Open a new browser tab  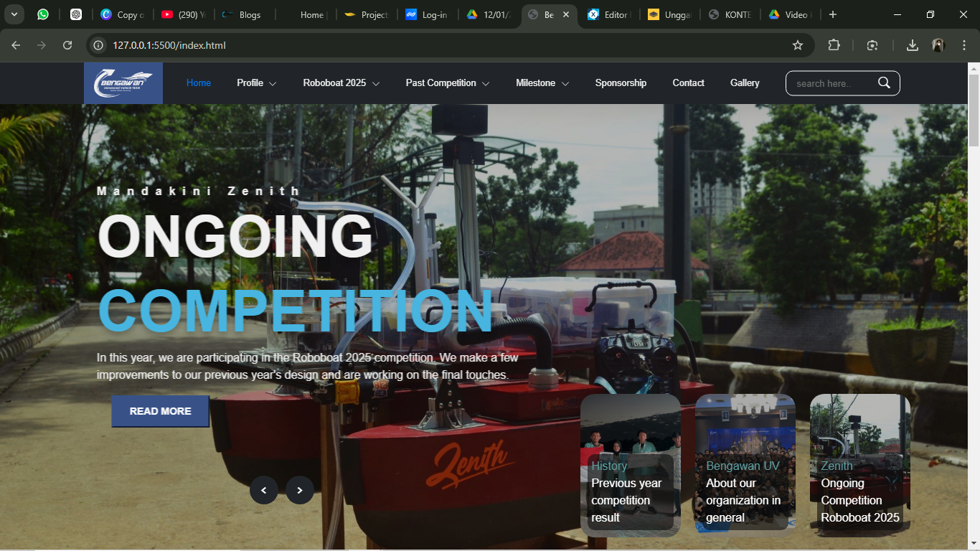(832, 14)
